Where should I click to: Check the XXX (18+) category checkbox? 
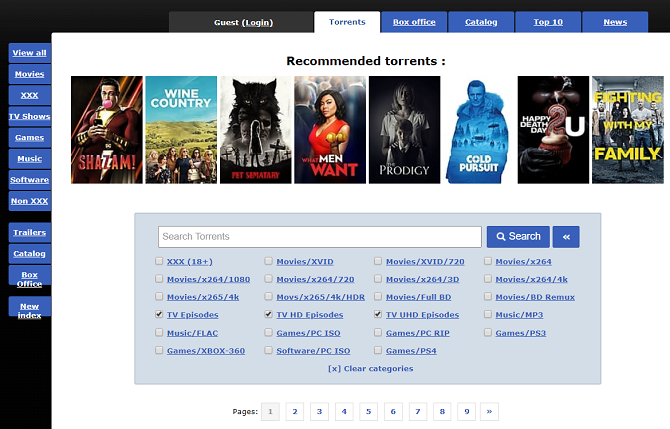(x=159, y=261)
